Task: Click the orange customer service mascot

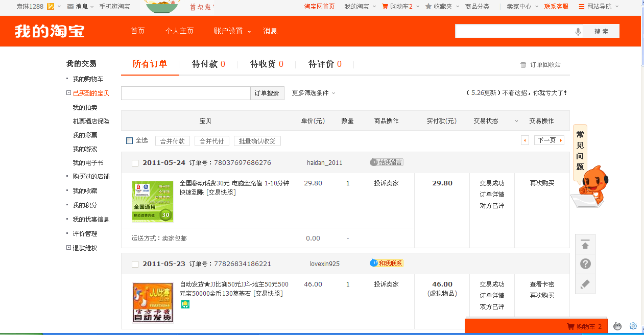Action: (x=592, y=187)
